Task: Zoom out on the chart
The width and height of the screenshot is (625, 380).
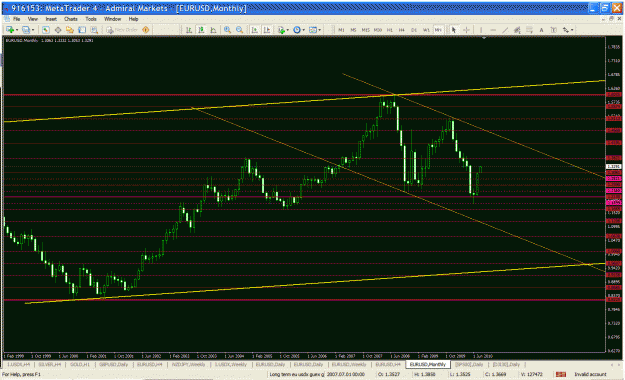Action: [x=240, y=30]
